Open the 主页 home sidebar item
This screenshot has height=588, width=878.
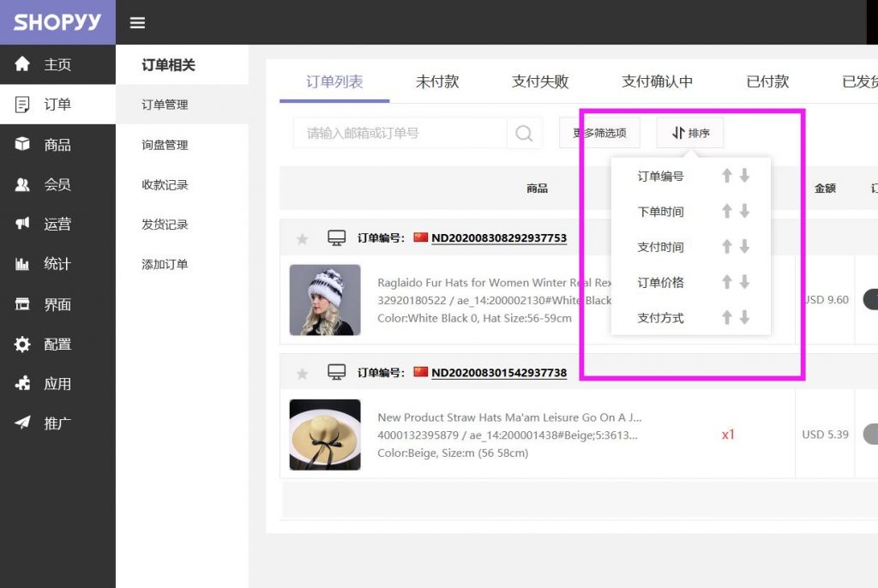tap(57, 64)
